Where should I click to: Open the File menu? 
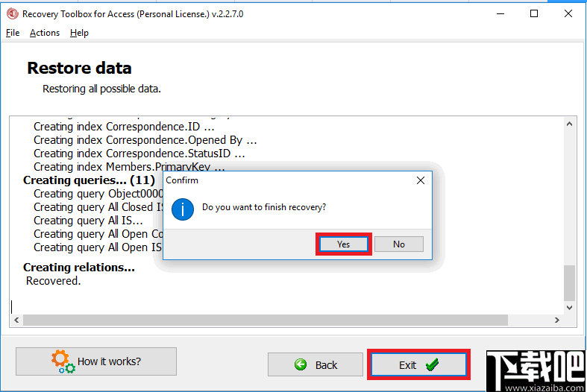point(13,33)
